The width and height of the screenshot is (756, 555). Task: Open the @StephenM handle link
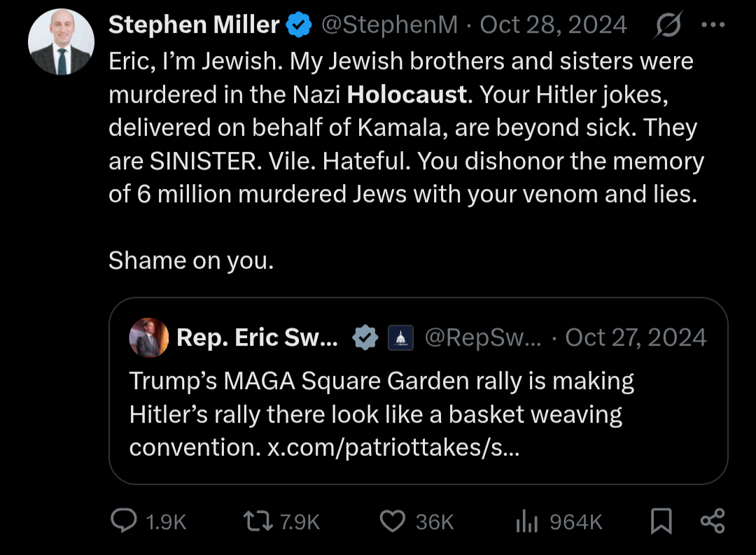[388, 26]
